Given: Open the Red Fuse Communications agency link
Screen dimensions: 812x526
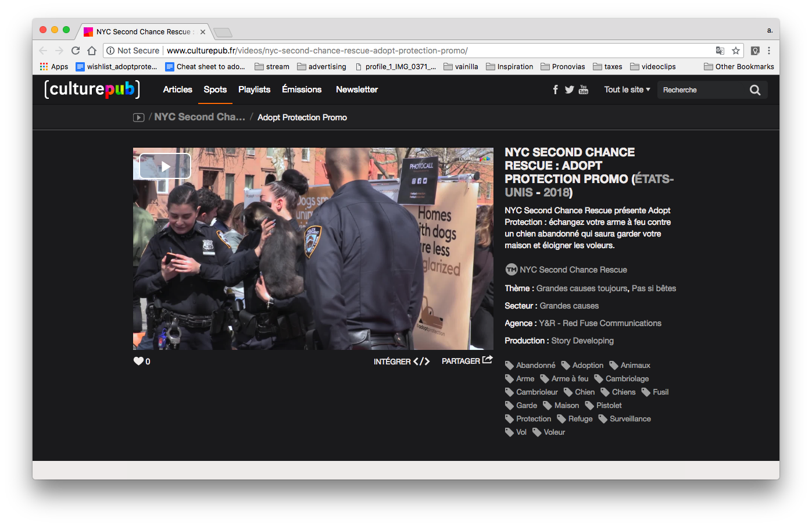Looking at the screenshot, I should [x=612, y=323].
